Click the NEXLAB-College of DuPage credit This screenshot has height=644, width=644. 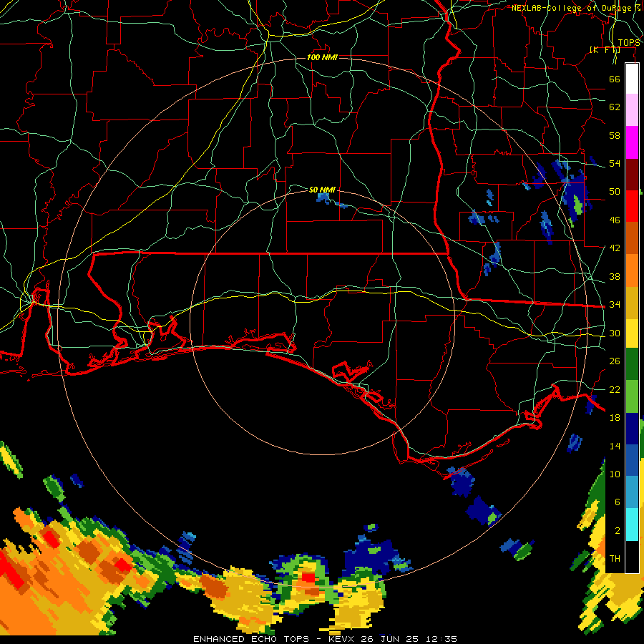point(576,8)
